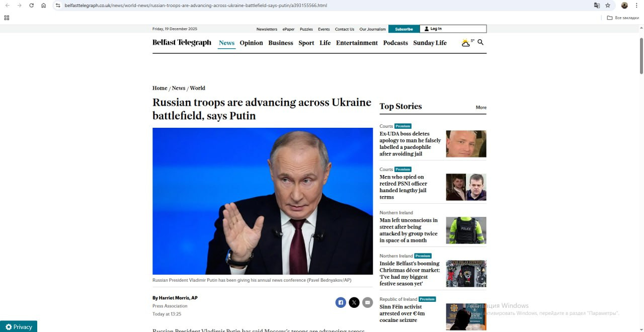Bookmark this page with star icon
The height and width of the screenshot is (332, 644).
point(608,6)
